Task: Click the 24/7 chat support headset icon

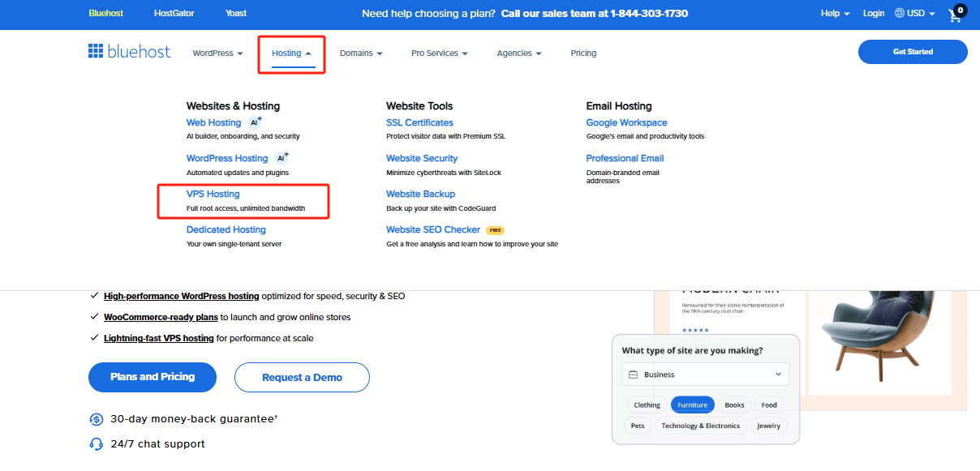Action: (x=97, y=443)
